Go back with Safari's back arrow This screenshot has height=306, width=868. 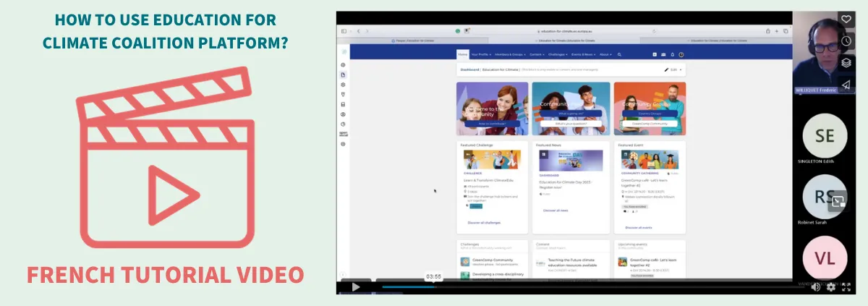(x=359, y=31)
